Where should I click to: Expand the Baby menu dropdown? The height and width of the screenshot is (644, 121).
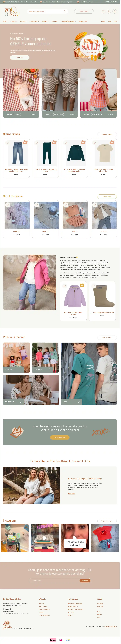5,21
